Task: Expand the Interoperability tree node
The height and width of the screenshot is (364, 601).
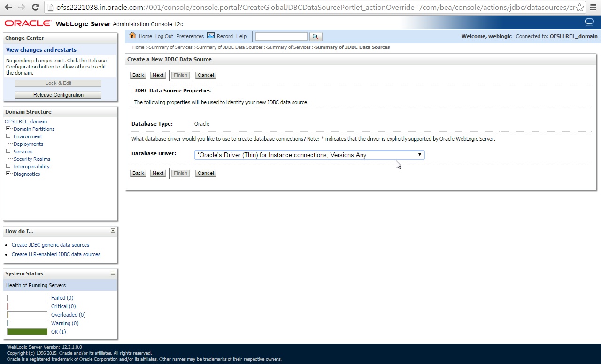Action: pyautogui.click(x=8, y=166)
